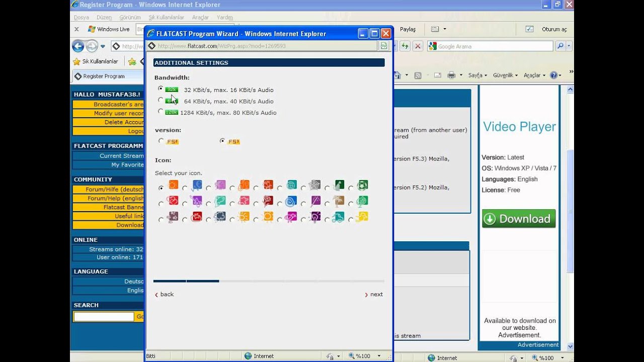This screenshot has height=362, width=644.
Task: Open the Sayfa dropdown menu
Action: coord(477,75)
